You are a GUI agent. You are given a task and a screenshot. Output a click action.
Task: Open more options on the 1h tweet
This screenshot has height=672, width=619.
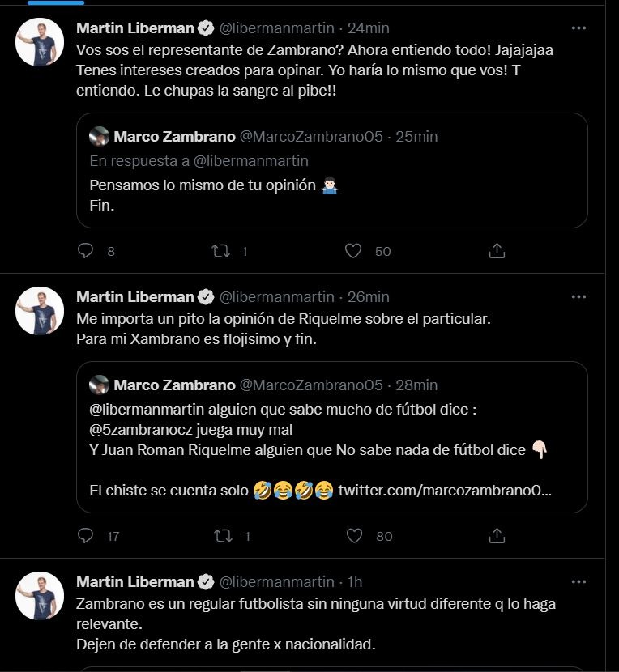pos(578,581)
